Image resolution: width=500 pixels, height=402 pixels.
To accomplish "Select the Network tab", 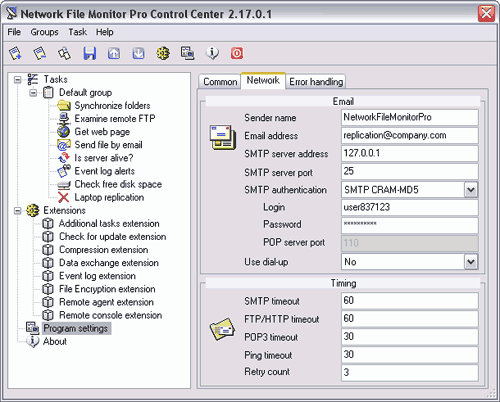I will pos(263,80).
